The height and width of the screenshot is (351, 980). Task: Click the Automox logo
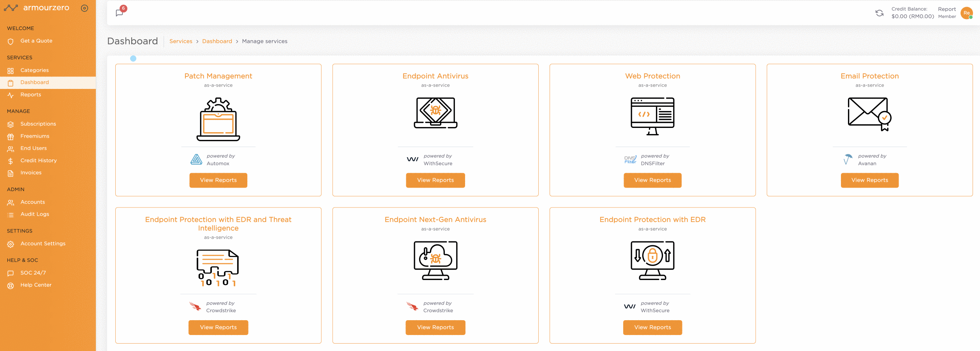(196, 159)
